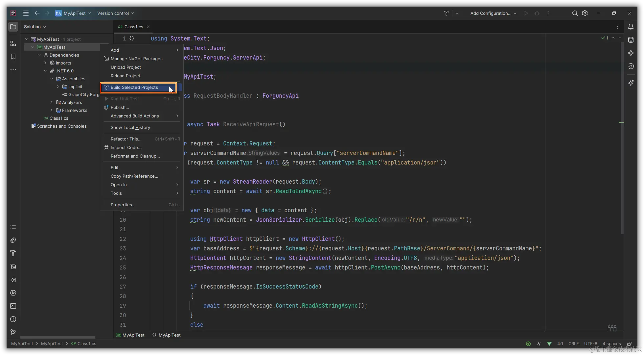The width and height of the screenshot is (644, 355).
Task: Collapse the Dependencies node
Action: 39,55
